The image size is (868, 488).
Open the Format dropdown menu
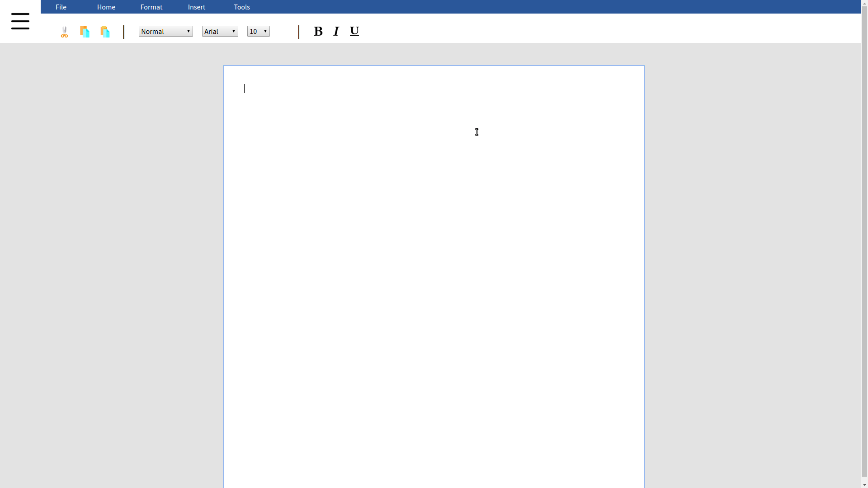[x=151, y=7]
